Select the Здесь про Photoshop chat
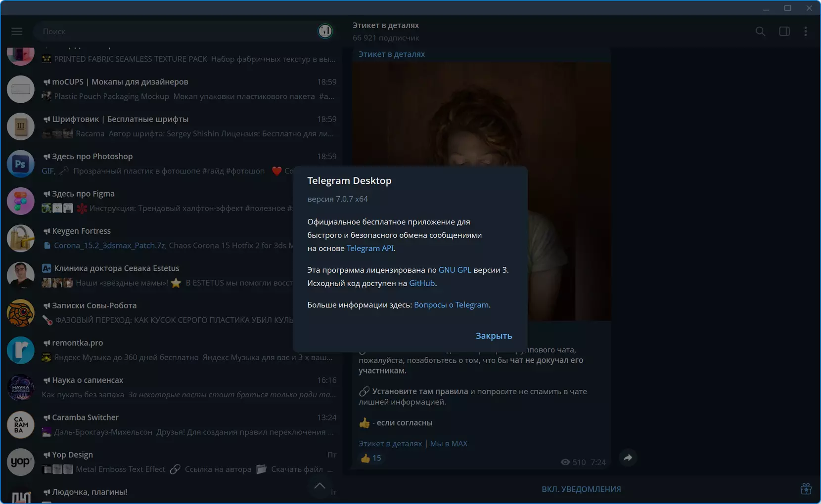Viewport: 821px width, 504px height. click(172, 164)
